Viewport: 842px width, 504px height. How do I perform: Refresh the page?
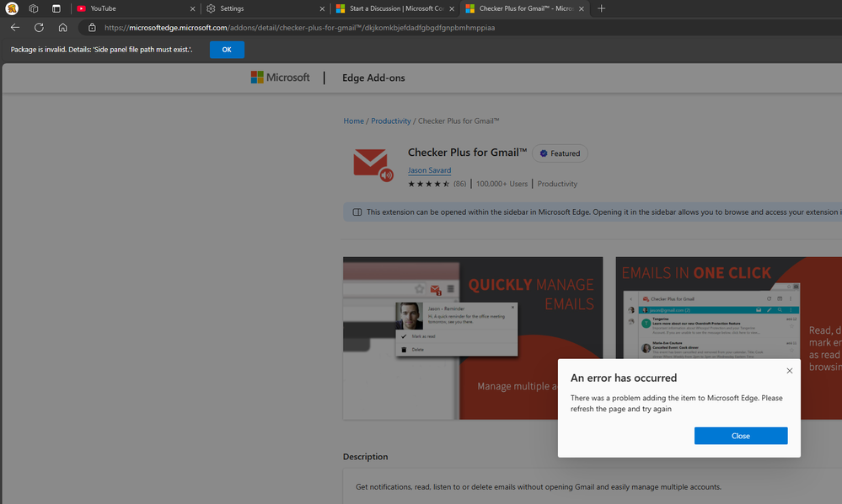tap(39, 27)
